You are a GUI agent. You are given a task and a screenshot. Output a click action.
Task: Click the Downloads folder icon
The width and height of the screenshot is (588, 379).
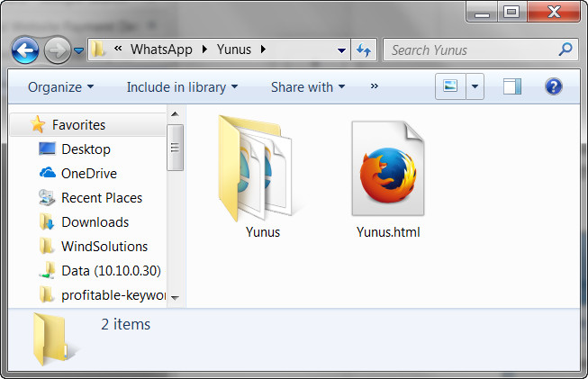[x=47, y=221]
